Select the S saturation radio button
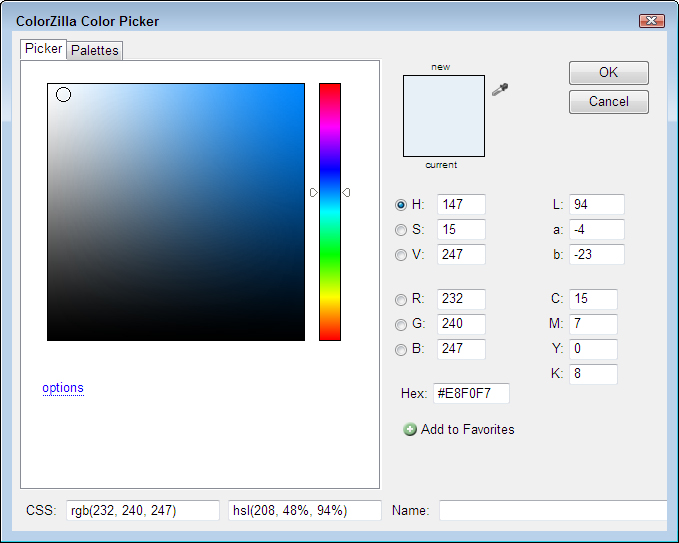Image resolution: width=679 pixels, height=543 pixels. tap(401, 229)
